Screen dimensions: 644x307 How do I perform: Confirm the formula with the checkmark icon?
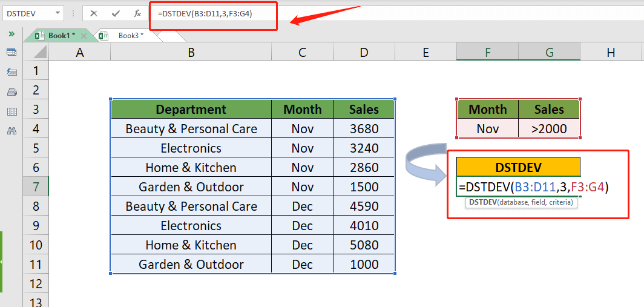click(116, 13)
